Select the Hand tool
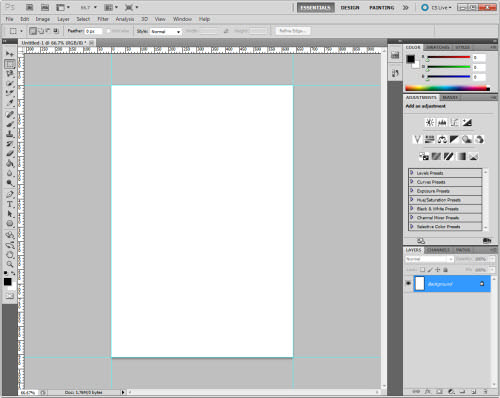The height and width of the screenshot is (398, 500). 10,255
